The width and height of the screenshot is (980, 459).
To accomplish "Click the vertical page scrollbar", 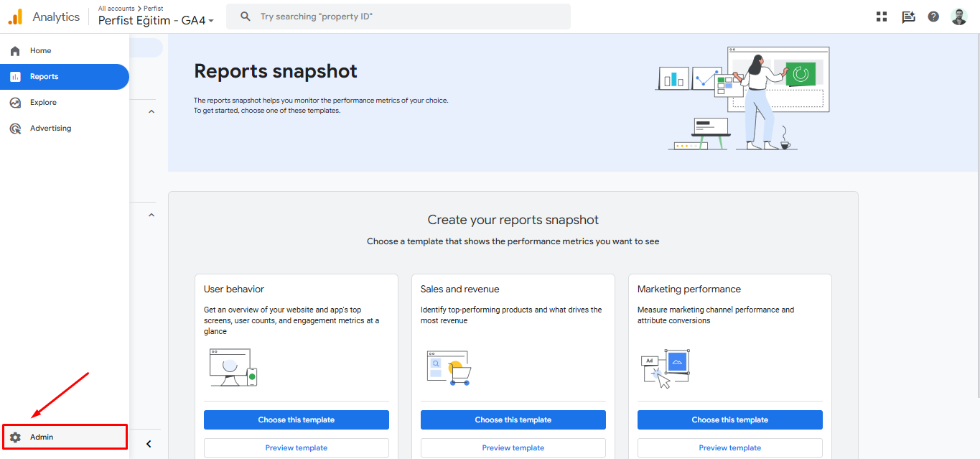I will (976, 215).
